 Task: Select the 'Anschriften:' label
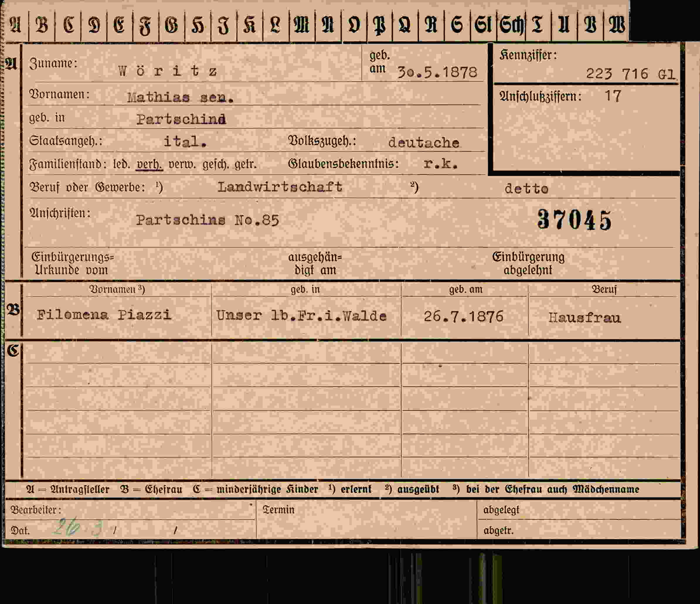tap(60, 213)
